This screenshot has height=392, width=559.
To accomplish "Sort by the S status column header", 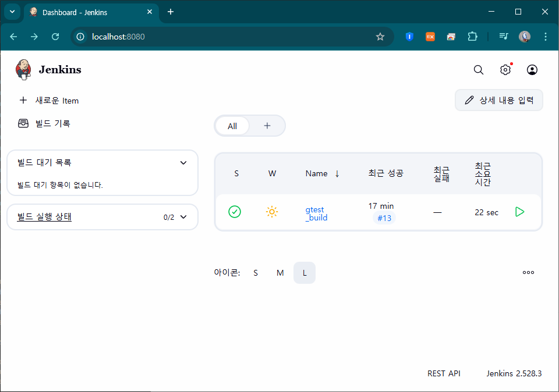I will tap(236, 174).
